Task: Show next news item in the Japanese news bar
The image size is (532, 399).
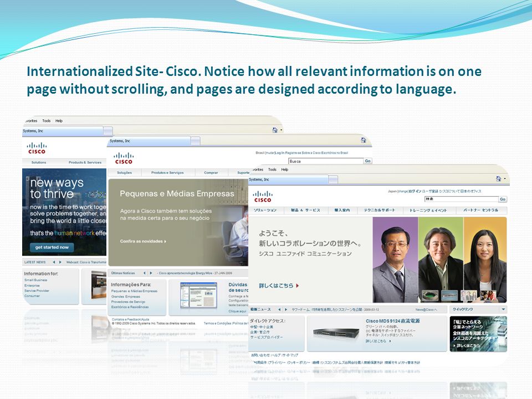Action: tap(286, 309)
